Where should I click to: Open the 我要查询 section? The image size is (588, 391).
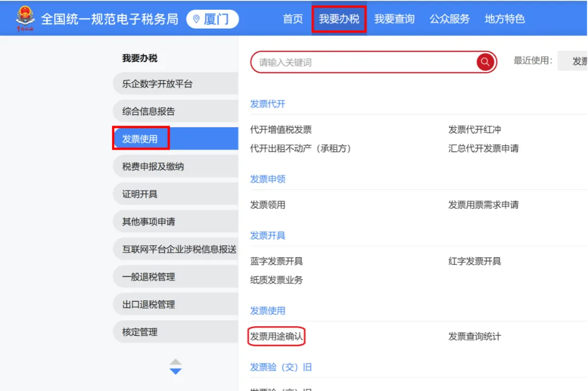[x=395, y=18]
